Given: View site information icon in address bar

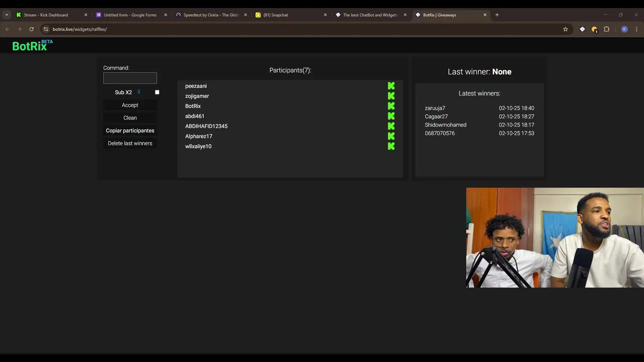Looking at the screenshot, I should (46, 29).
